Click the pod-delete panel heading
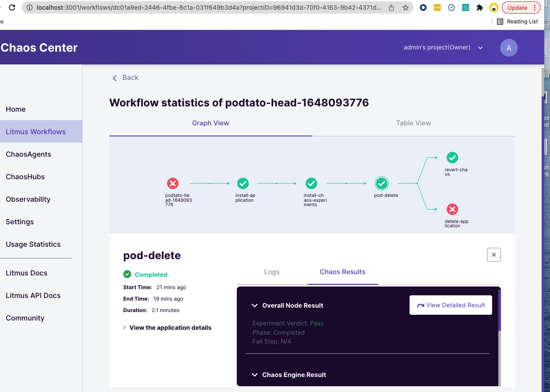Image resolution: width=550 pixels, height=392 pixels. click(152, 256)
